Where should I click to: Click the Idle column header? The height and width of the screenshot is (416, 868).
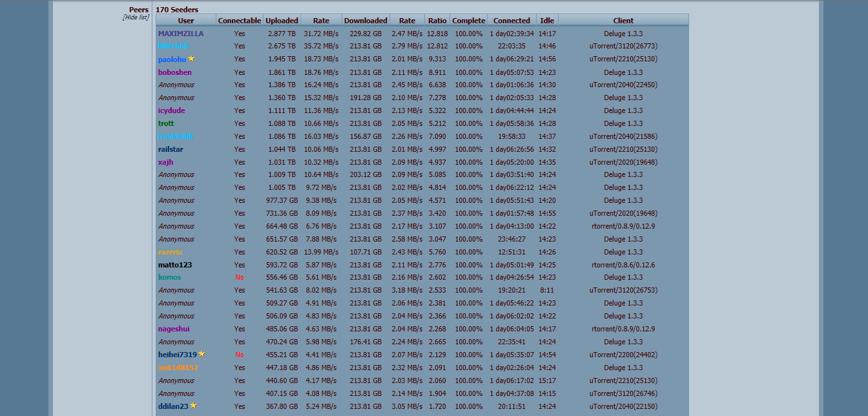point(547,21)
